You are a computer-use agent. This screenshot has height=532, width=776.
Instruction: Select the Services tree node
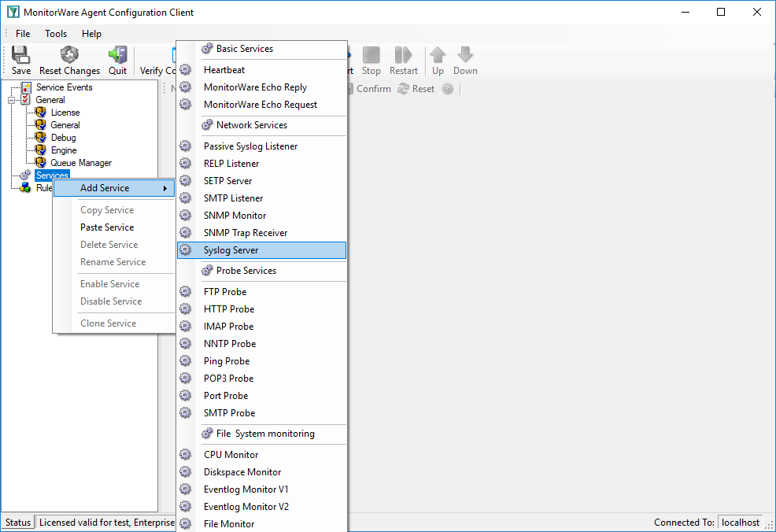(52, 175)
